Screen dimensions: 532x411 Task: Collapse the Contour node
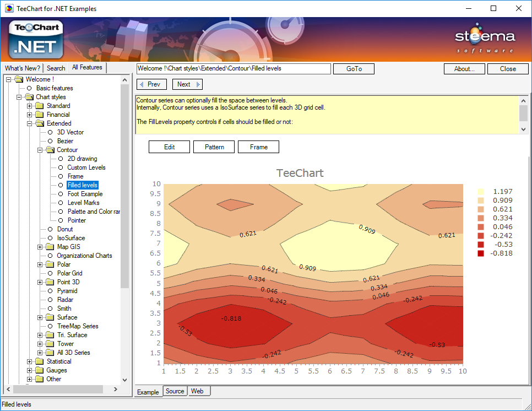pyautogui.click(x=40, y=150)
